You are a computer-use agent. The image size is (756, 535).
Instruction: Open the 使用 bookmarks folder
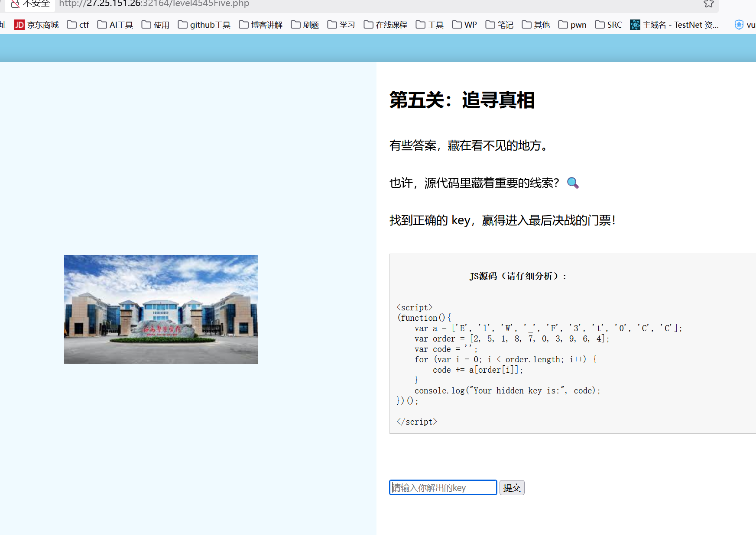click(156, 25)
